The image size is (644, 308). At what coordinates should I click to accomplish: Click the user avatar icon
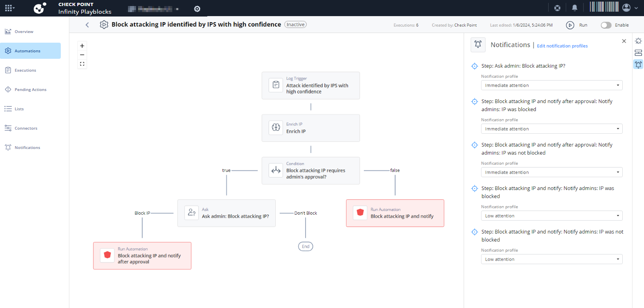coord(626,8)
